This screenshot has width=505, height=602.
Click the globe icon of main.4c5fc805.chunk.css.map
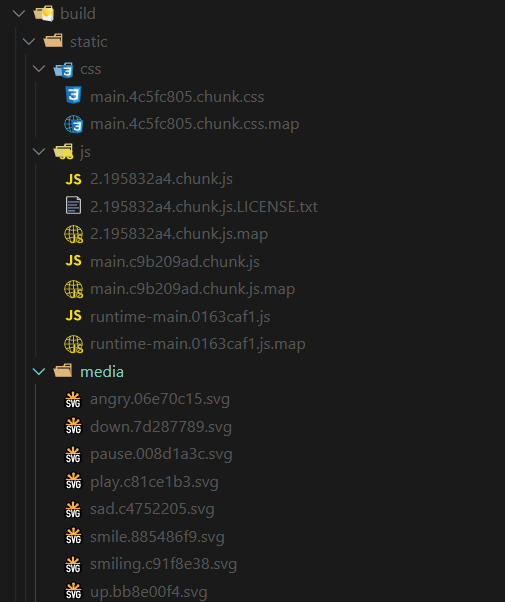tap(73, 124)
